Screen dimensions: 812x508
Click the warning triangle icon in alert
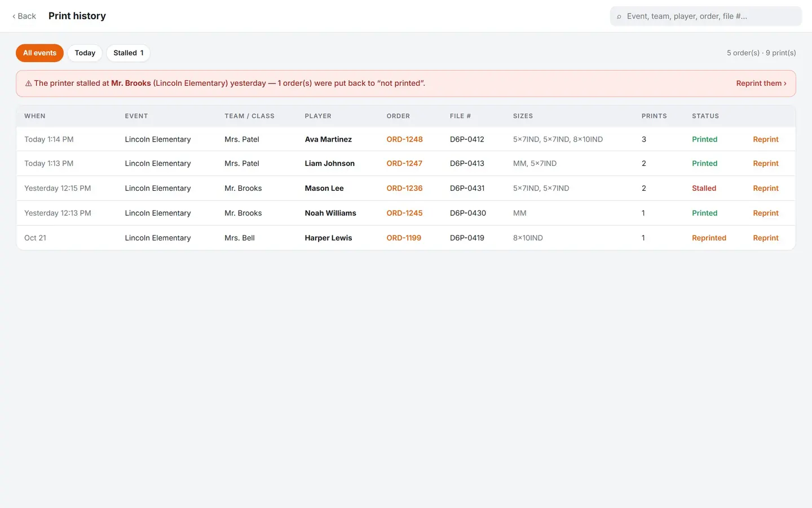[28, 84]
